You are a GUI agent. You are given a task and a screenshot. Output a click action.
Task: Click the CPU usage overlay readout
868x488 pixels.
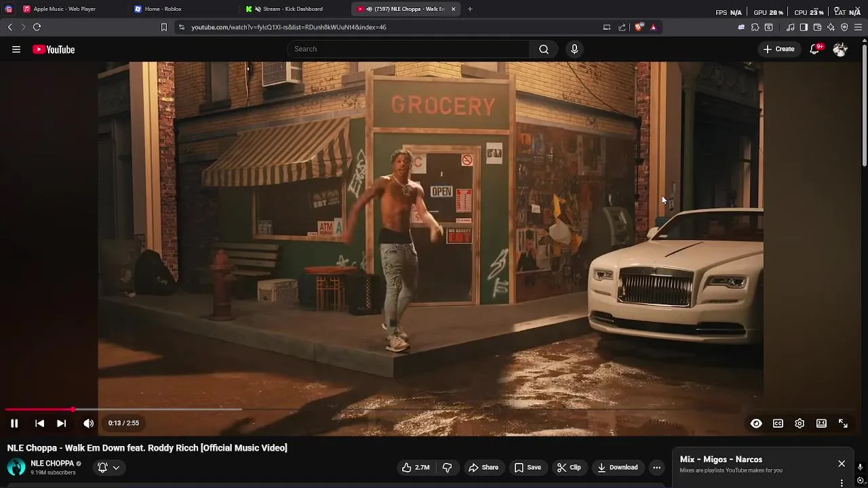pos(809,12)
